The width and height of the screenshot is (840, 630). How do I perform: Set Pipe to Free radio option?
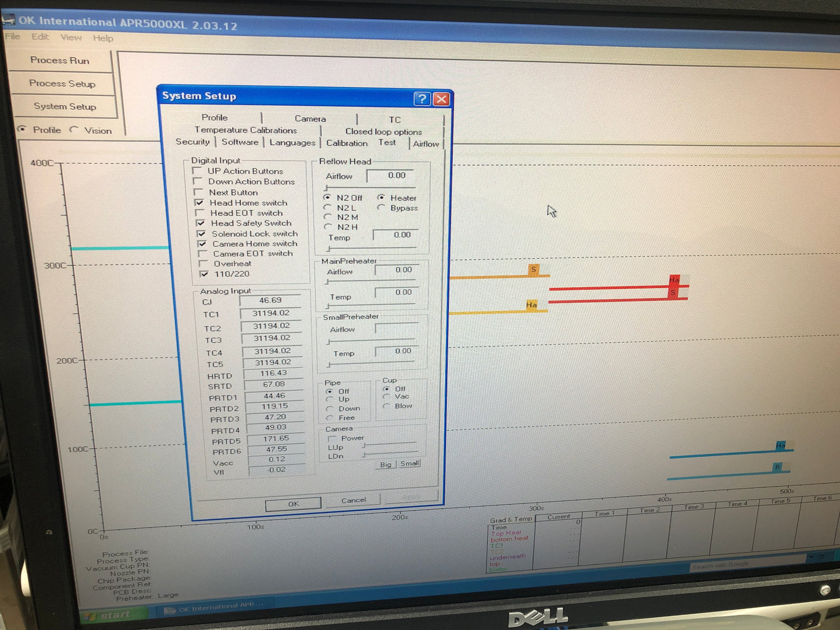pos(330,418)
